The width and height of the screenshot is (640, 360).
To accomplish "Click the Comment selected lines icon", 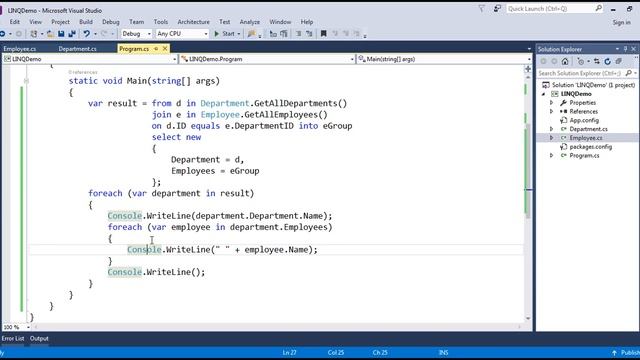I will tap(298, 34).
